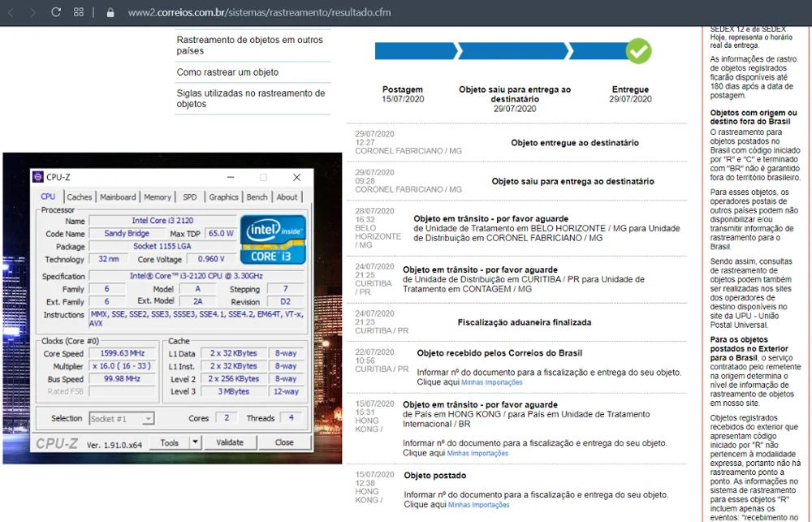Image resolution: width=812 pixels, height=522 pixels.
Task: Click the Validate button
Action: [230, 442]
